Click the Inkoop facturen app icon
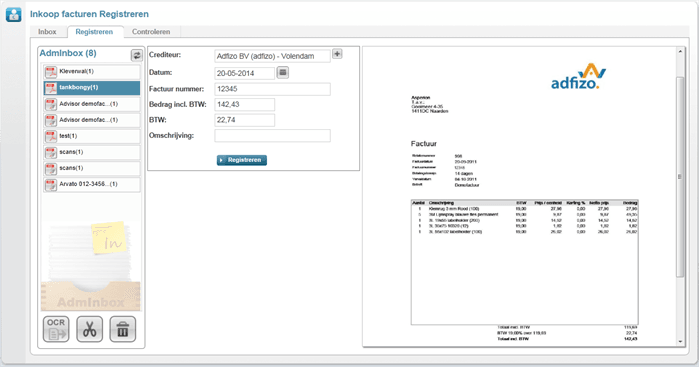699x367 pixels. pos(13,15)
